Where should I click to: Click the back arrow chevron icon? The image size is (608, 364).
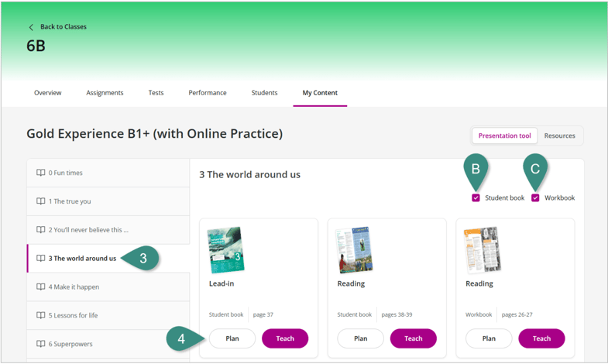[31, 27]
